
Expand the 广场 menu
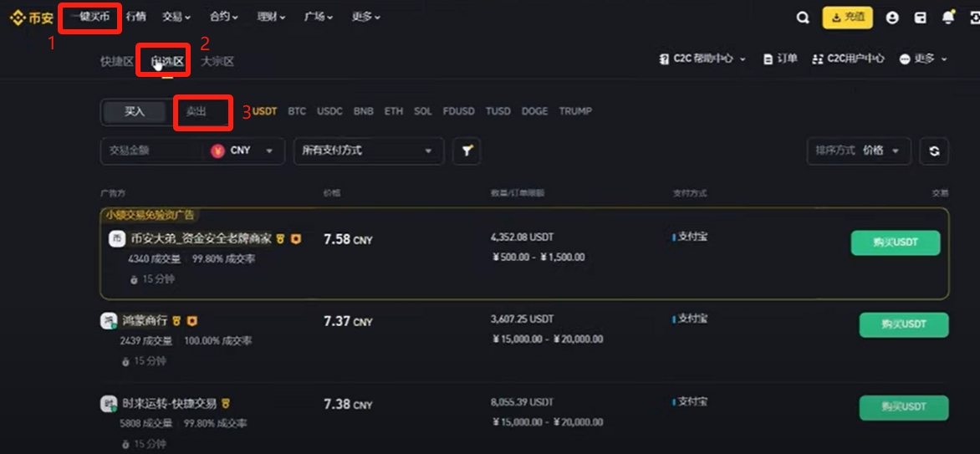click(319, 17)
